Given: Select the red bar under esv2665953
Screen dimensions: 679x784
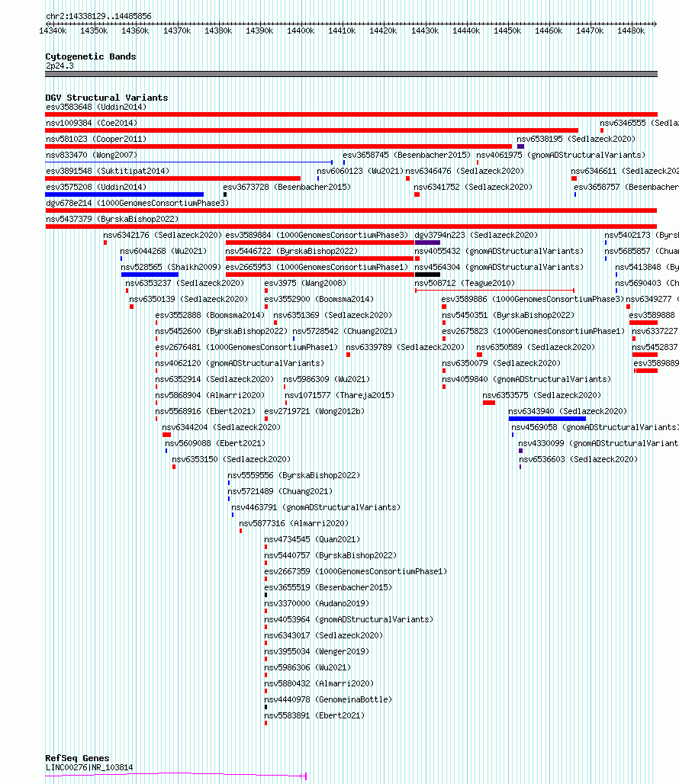Looking at the screenshot, I should [320, 275].
